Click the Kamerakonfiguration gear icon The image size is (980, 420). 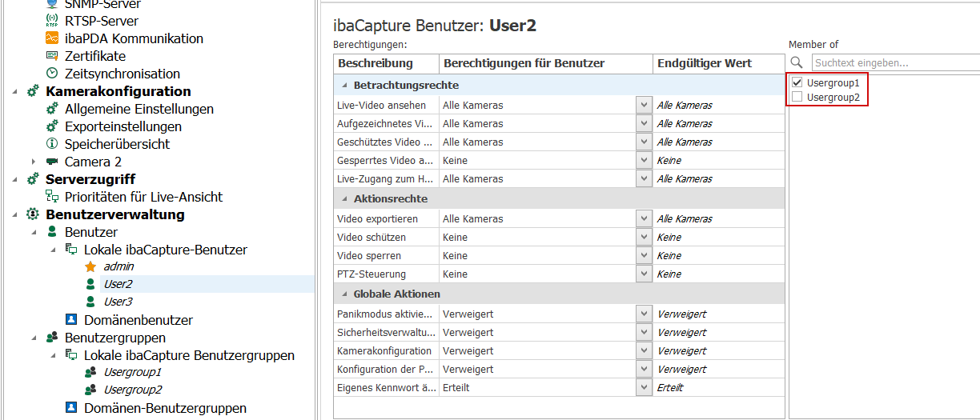click(33, 91)
